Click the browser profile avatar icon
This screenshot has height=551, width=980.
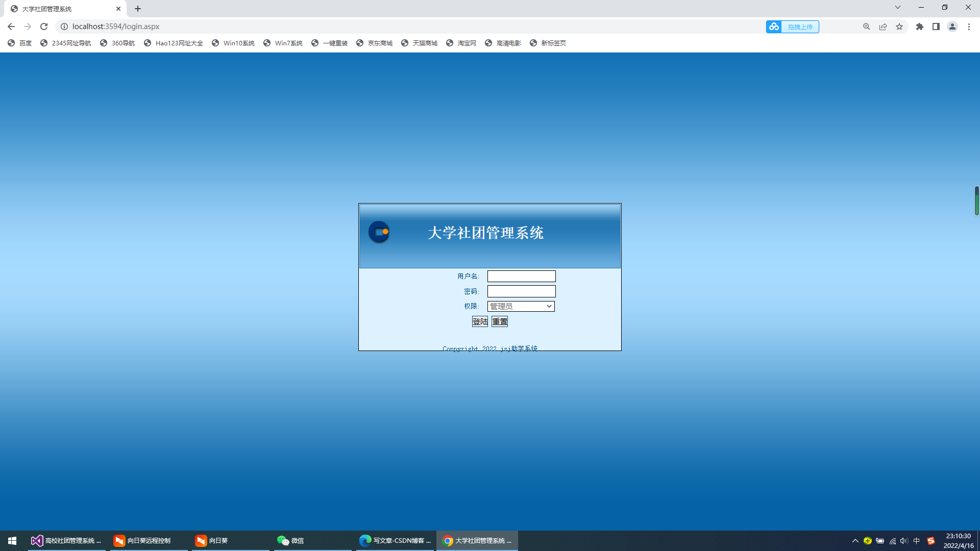(x=952, y=27)
